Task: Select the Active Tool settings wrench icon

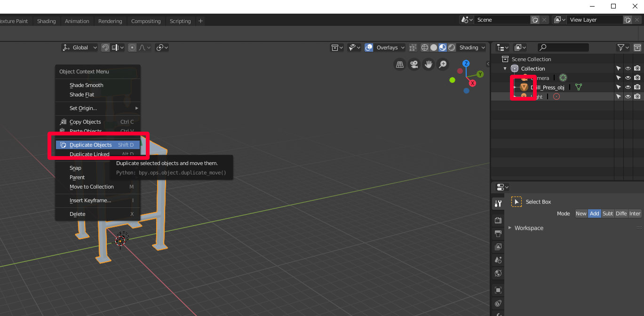Action: pyautogui.click(x=498, y=204)
